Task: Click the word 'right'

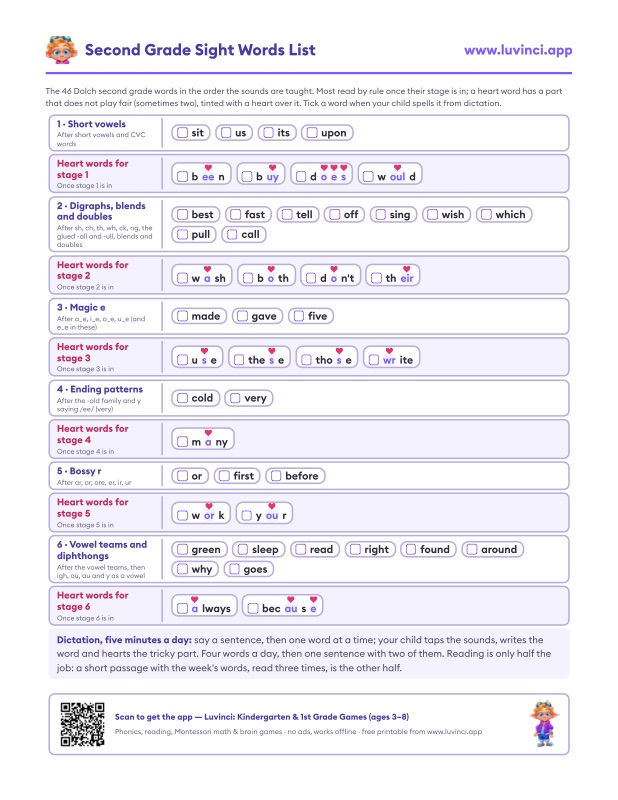Action: tap(376, 549)
